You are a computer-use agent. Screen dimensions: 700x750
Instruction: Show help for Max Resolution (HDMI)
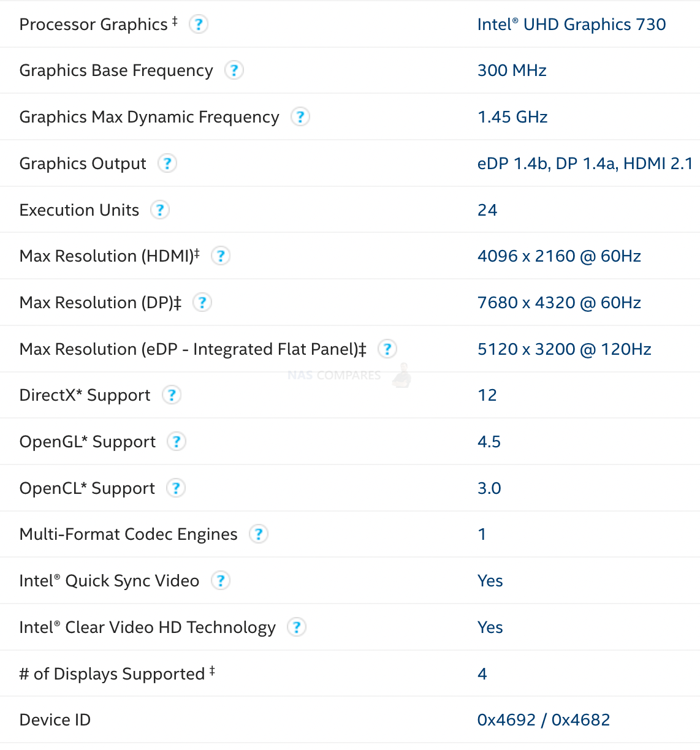point(221,256)
